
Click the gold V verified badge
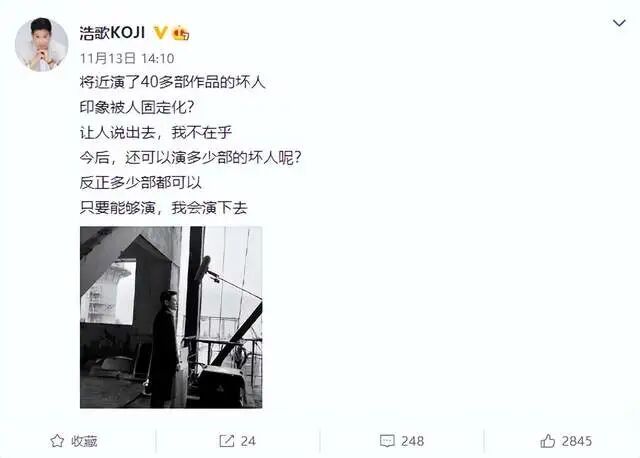(160, 33)
